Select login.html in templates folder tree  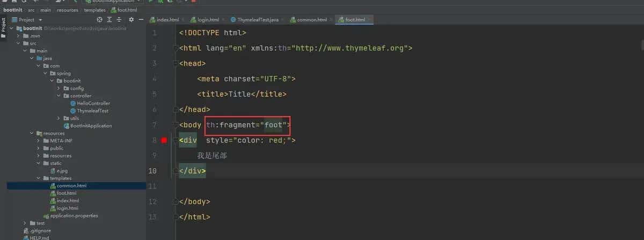point(64,208)
